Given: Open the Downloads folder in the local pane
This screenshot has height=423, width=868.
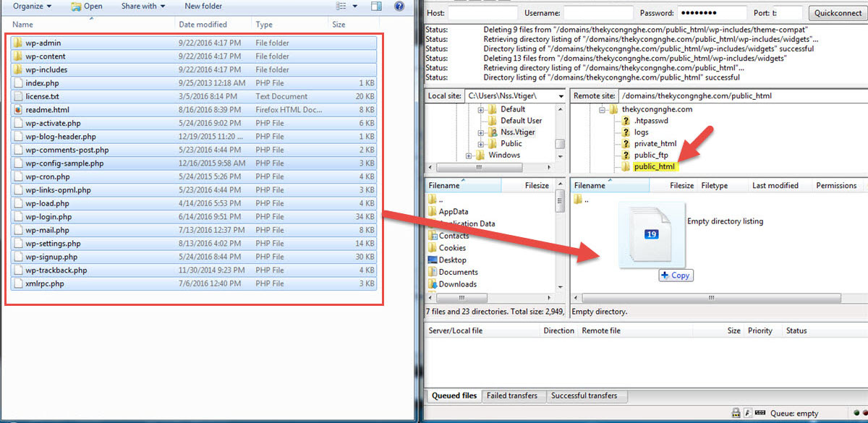Looking at the screenshot, I should tap(456, 284).
